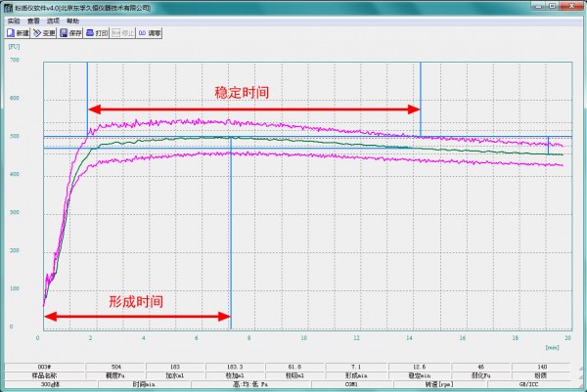Click the 稳定时间 label on the chart

[242, 93]
